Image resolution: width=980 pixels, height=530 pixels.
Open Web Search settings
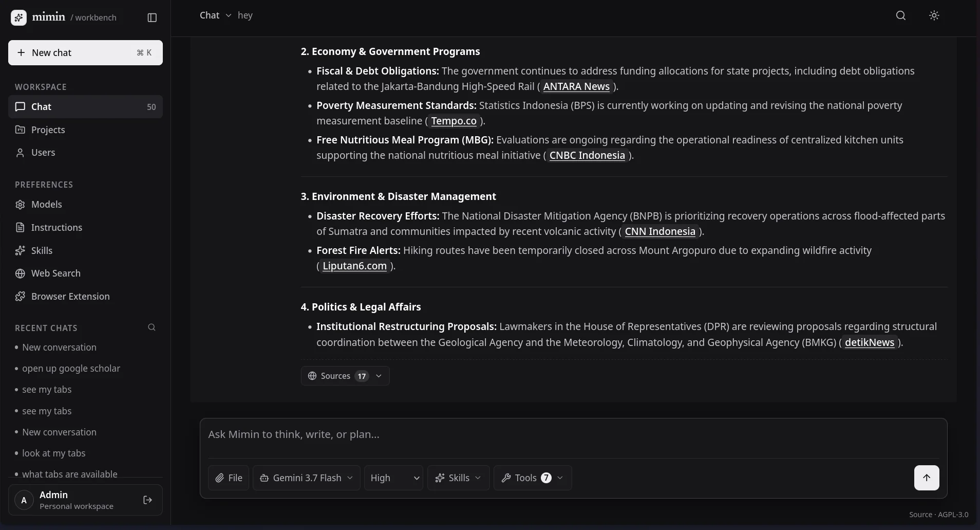(85, 273)
